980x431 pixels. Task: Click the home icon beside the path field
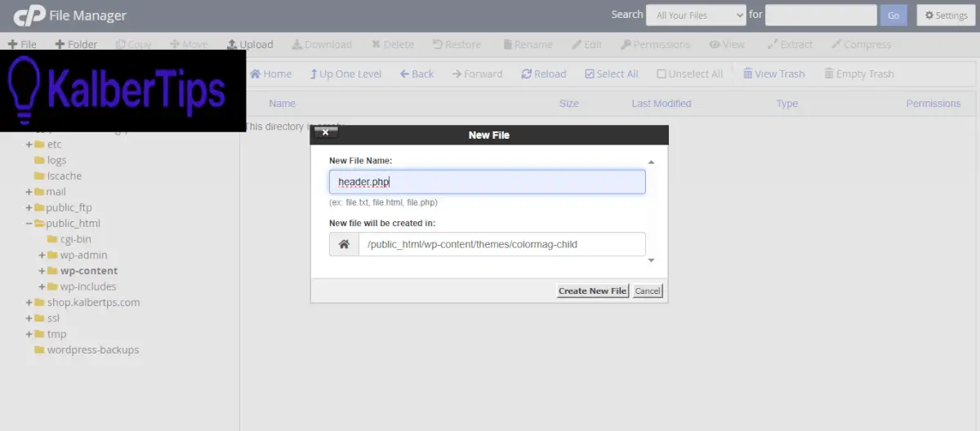point(344,244)
